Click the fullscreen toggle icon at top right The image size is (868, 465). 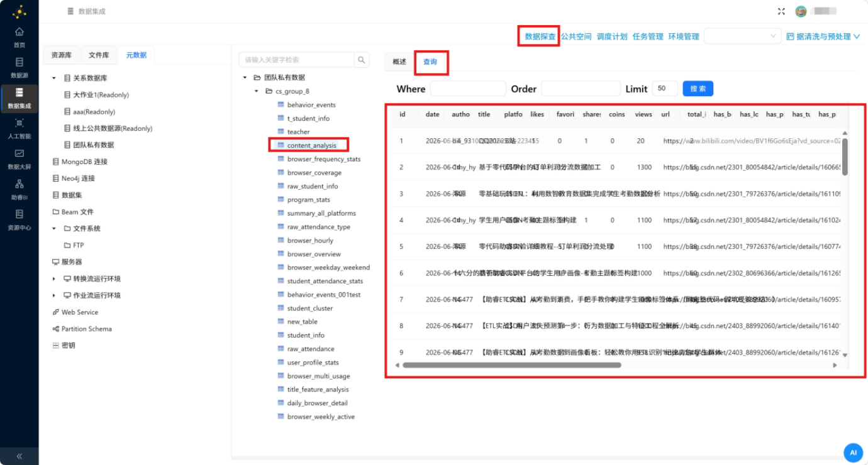pos(781,11)
